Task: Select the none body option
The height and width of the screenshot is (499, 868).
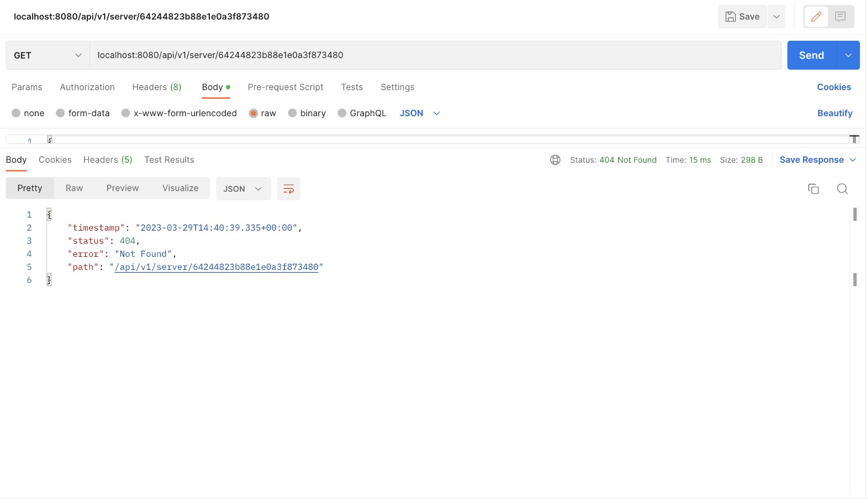Action: pyautogui.click(x=28, y=113)
